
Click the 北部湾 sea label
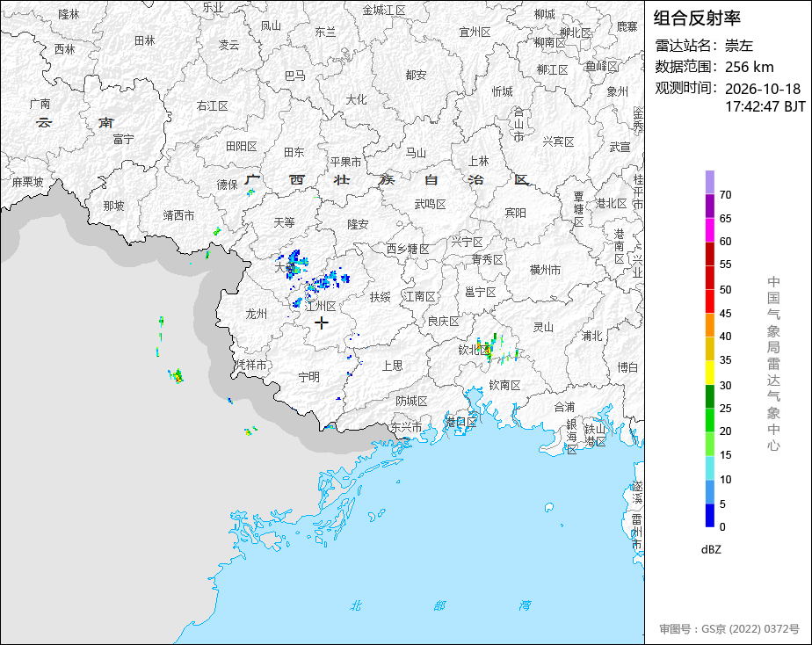click(x=440, y=605)
